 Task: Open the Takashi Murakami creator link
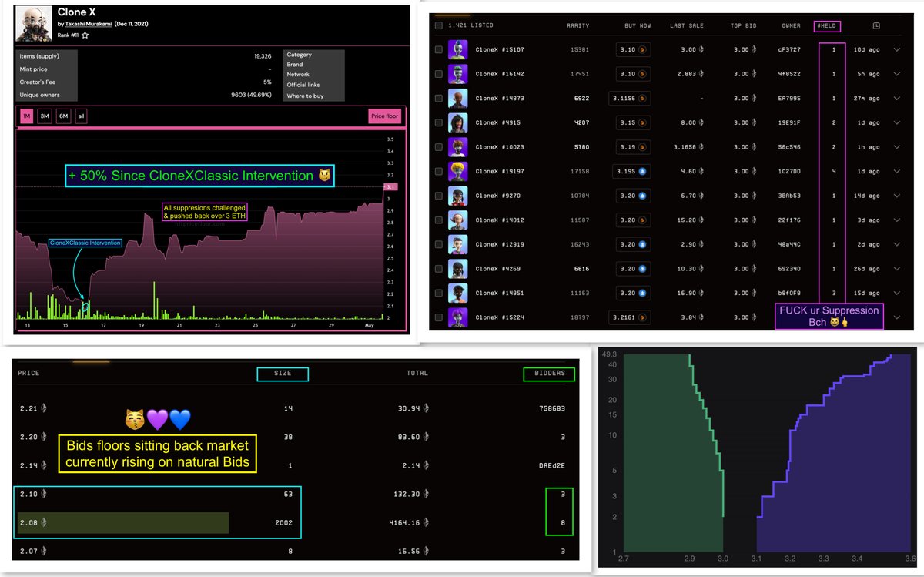(89, 25)
